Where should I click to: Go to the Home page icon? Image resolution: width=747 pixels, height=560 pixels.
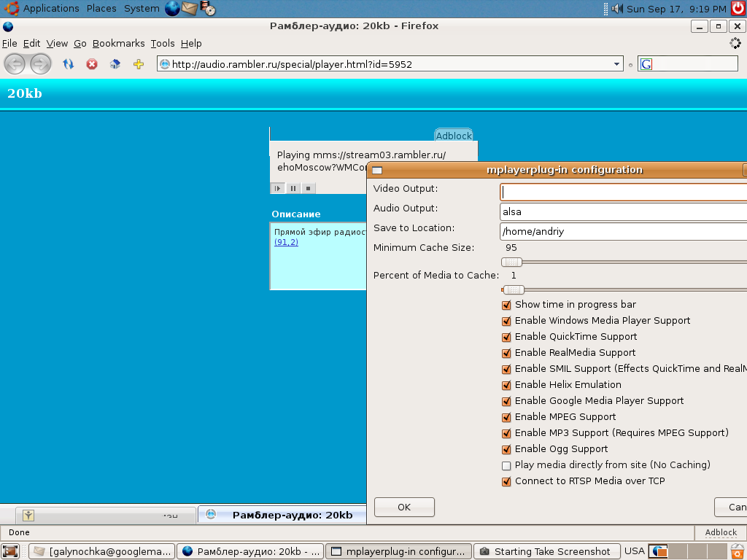tap(115, 64)
